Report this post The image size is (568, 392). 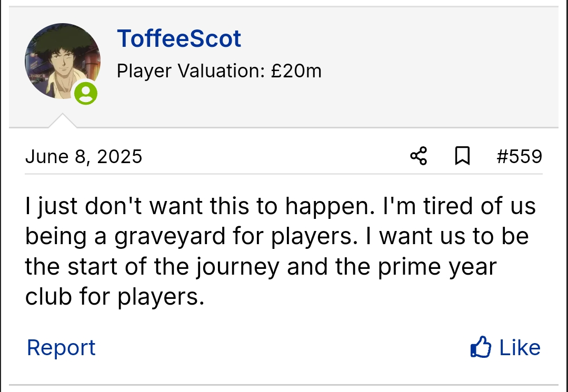click(x=61, y=348)
